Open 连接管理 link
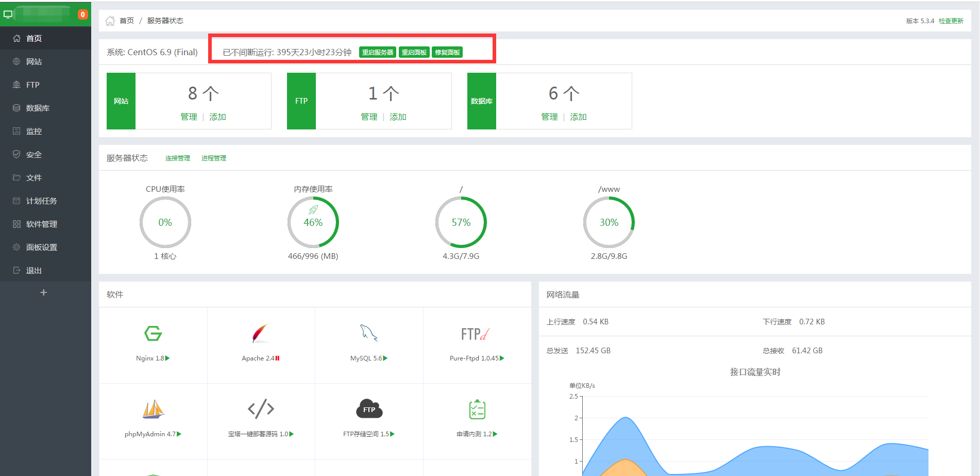This screenshot has width=980, height=476. point(178,158)
